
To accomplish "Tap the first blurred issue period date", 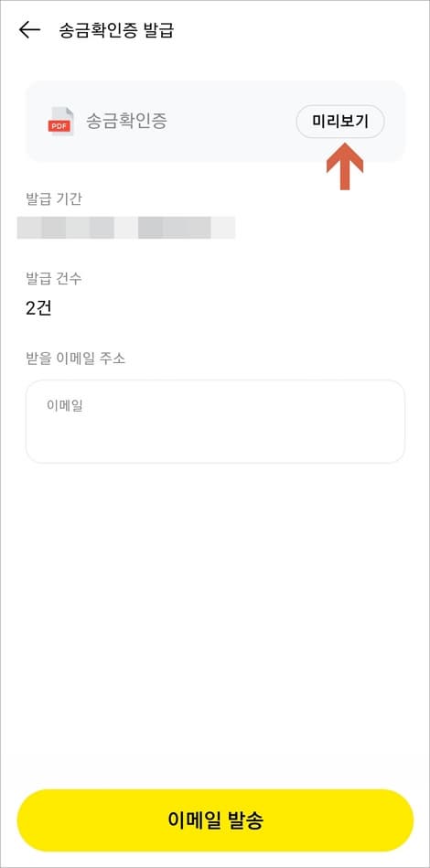I will click(65, 228).
